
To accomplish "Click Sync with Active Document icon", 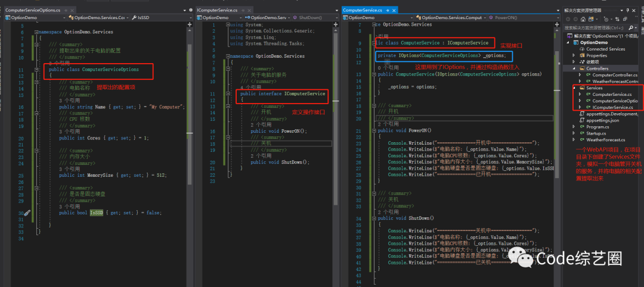I will point(616,19).
